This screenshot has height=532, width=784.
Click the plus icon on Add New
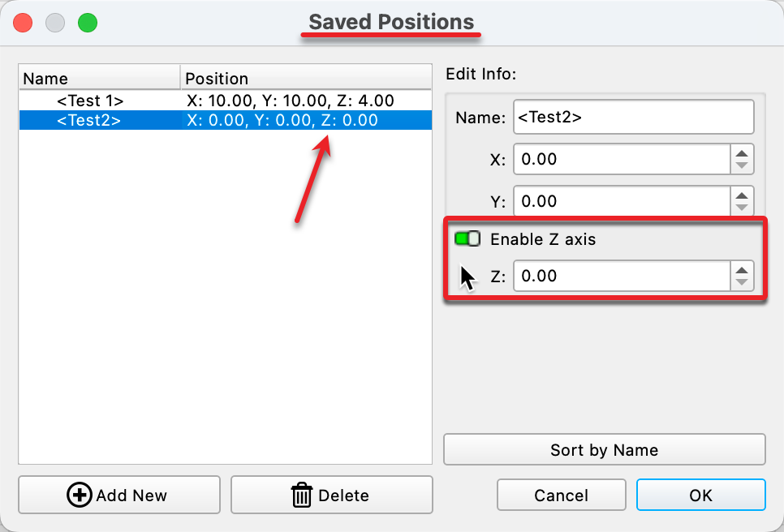[79, 495]
